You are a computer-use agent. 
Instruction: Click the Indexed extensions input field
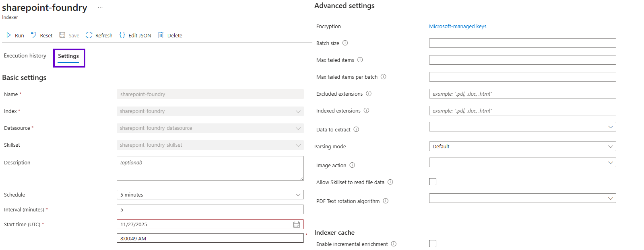coord(522,111)
